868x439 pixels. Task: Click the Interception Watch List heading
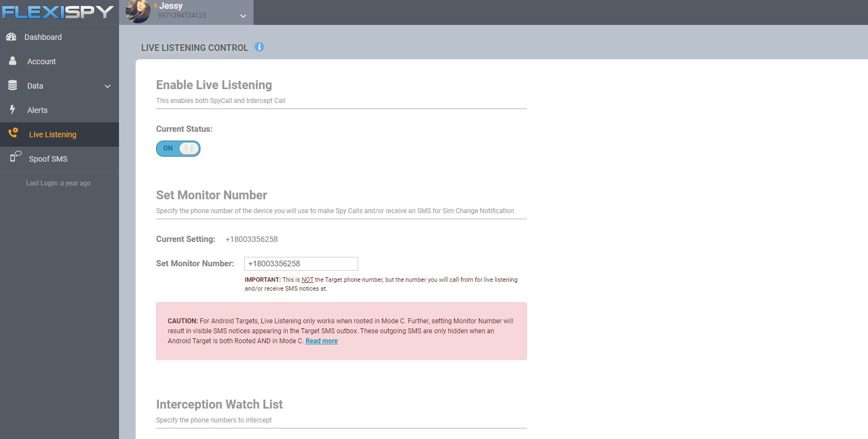(x=219, y=404)
